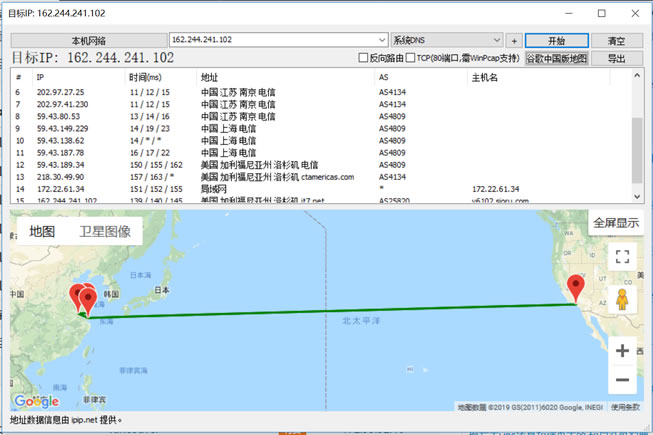Click the 时间(ms) column header
Screen dimensions: 653x435
click(160, 77)
